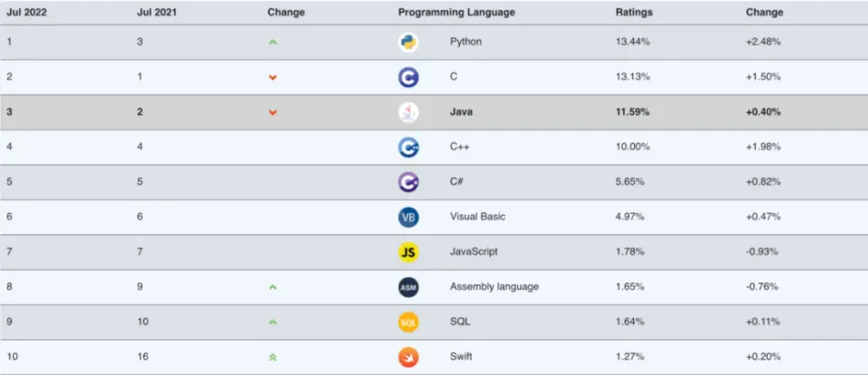Click the Java logo icon
Viewport: 868px width, 375px height.
408,112
